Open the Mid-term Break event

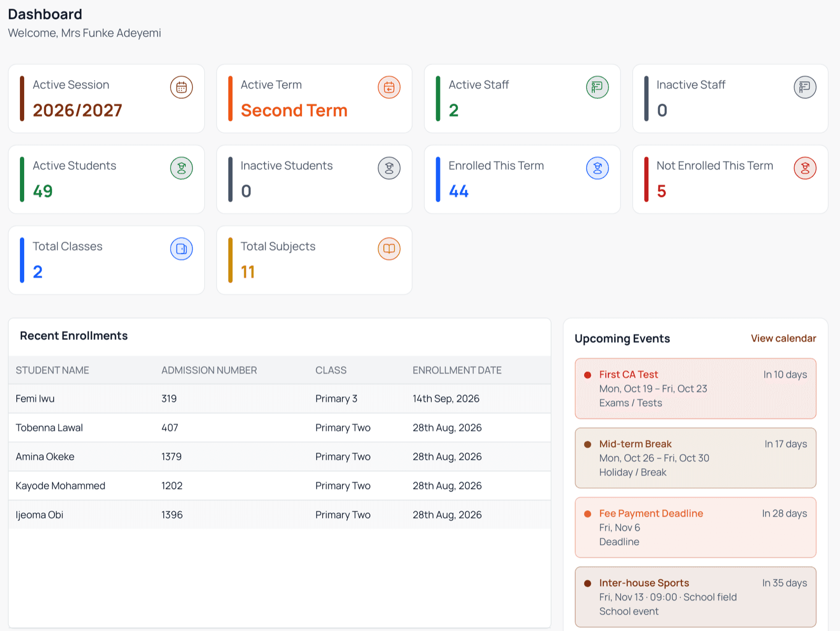[x=696, y=458]
